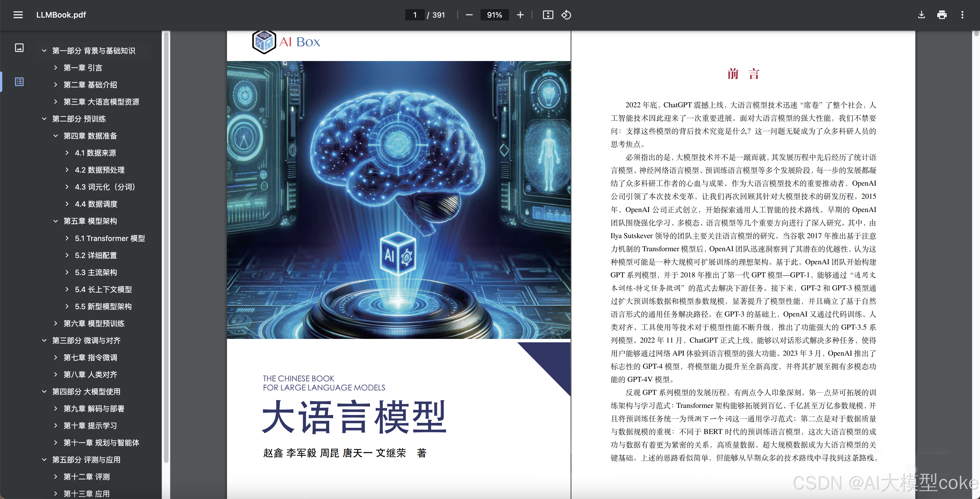Expand 第一章 引言 chapter
Viewport: 980px width, 499px height.
coord(56,68)
